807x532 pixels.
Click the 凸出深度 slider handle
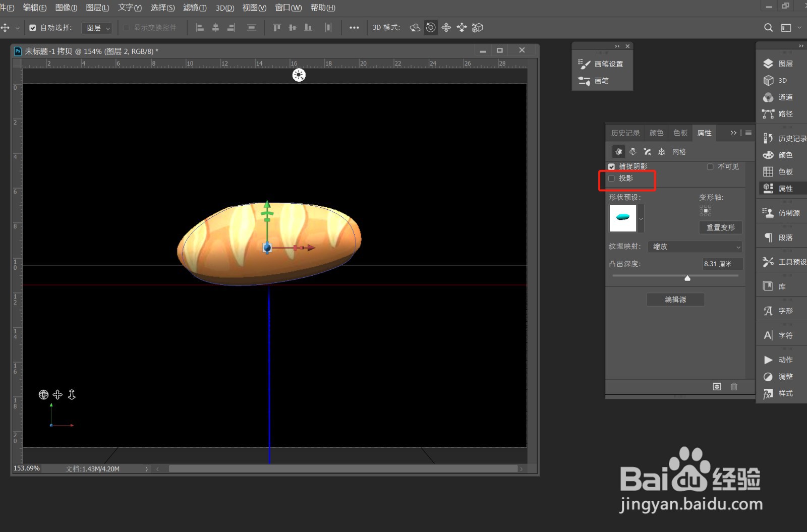[687, 278]
